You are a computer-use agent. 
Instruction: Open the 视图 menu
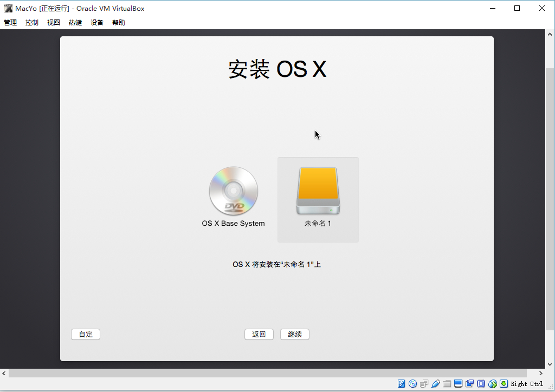click(54, 22)
